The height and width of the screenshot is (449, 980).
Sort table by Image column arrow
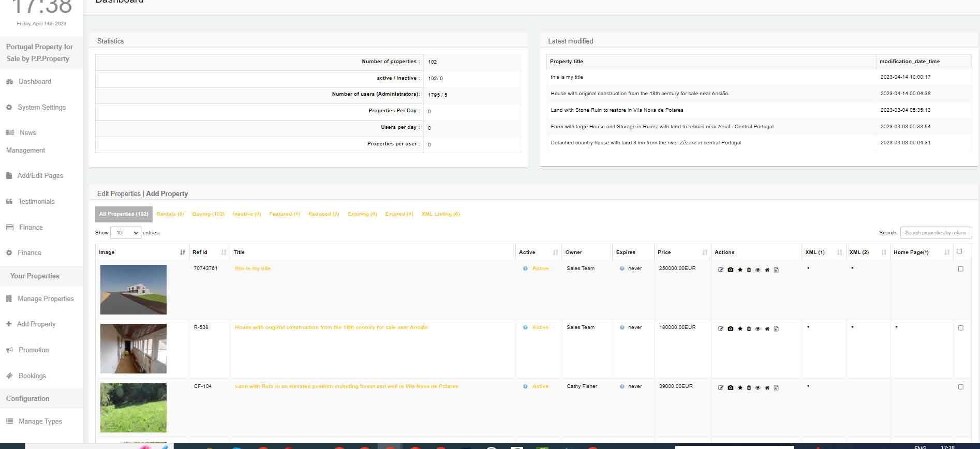tap(183, 252)
